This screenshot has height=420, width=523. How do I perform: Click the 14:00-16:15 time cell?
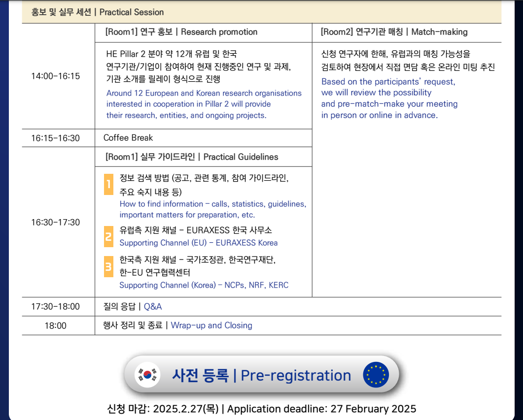click(55, 76)
